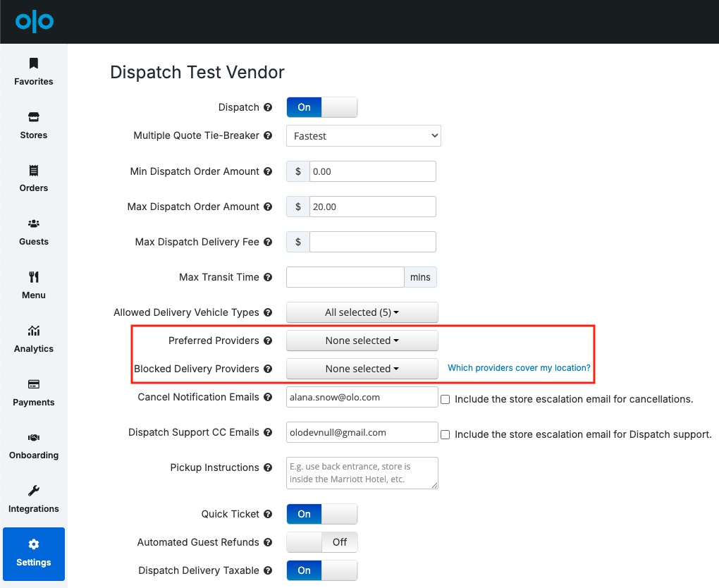The image size is (719, 588).
Task: Check include escalation email for cancellations
Action: coord(445,400)
